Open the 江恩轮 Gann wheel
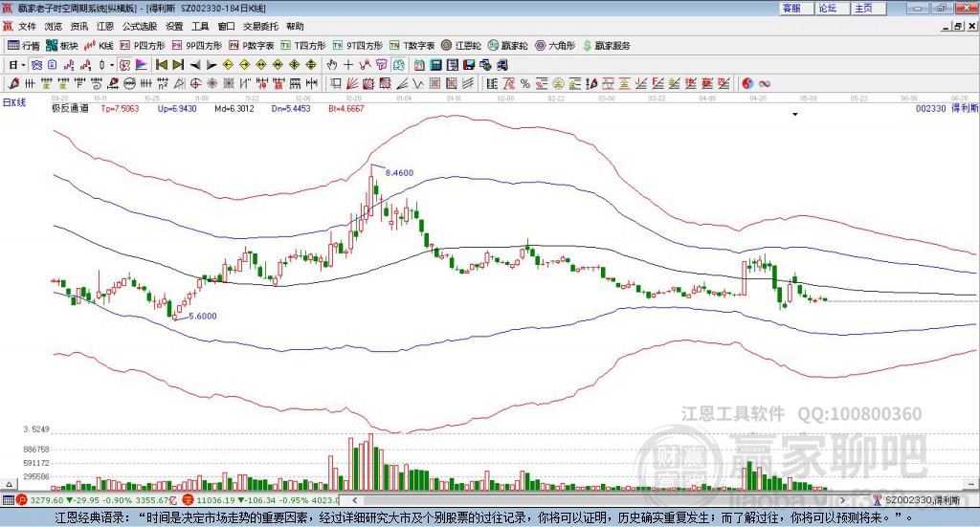The height and width of the screenshot is (527, 980). (x=461, y=46)
